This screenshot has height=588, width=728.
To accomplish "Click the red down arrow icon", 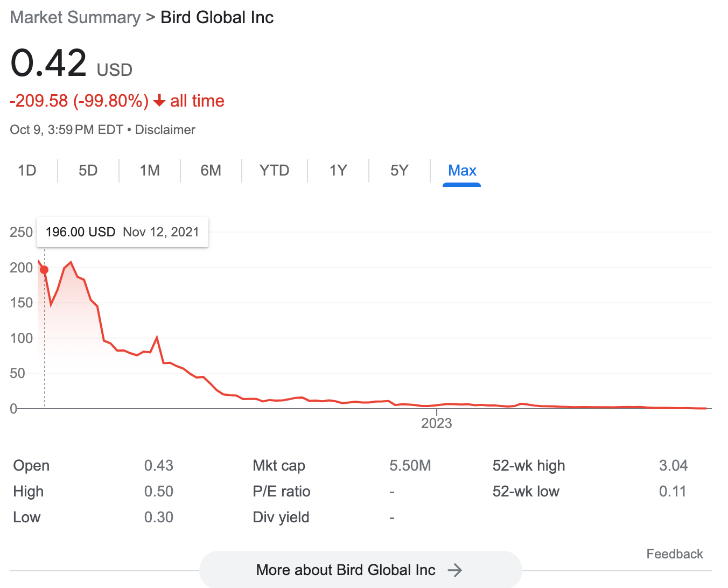I will click(x=159, y=101).
